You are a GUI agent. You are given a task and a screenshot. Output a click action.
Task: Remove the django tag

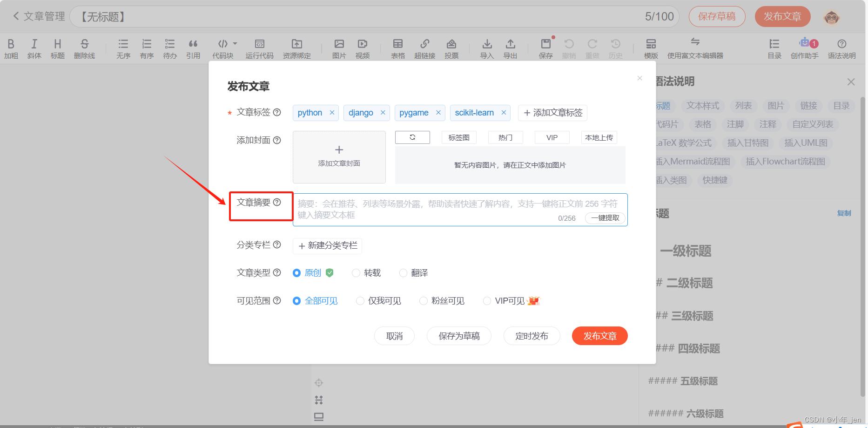tap(383, 113)
